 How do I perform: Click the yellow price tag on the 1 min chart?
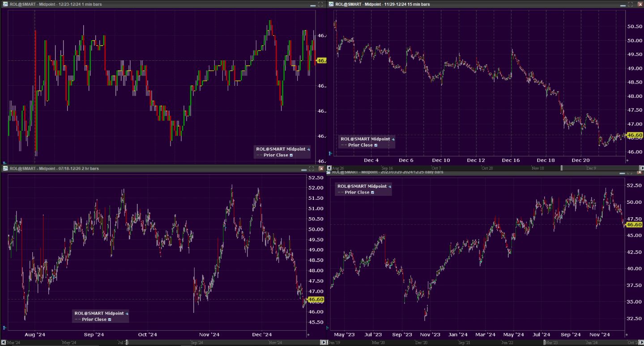321,60
